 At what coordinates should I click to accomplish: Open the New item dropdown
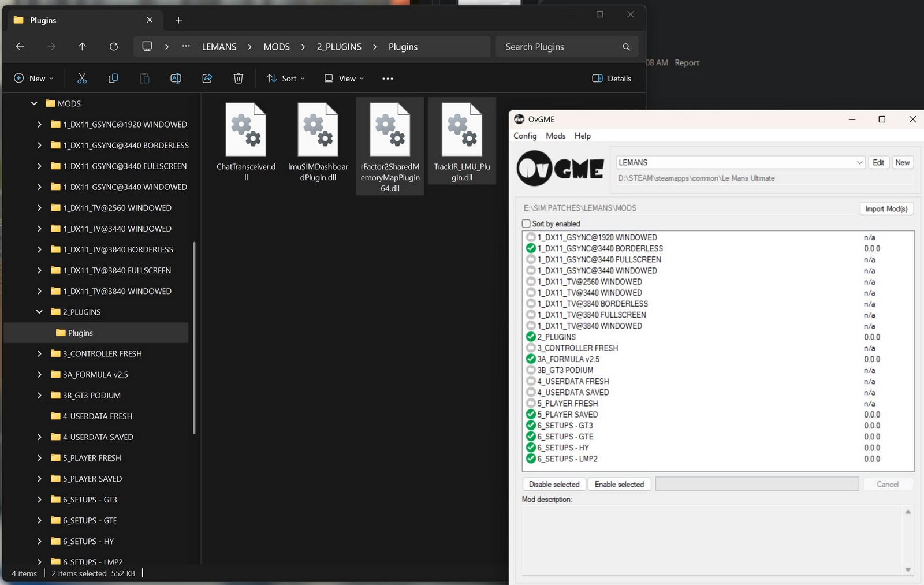coord(33,79)
